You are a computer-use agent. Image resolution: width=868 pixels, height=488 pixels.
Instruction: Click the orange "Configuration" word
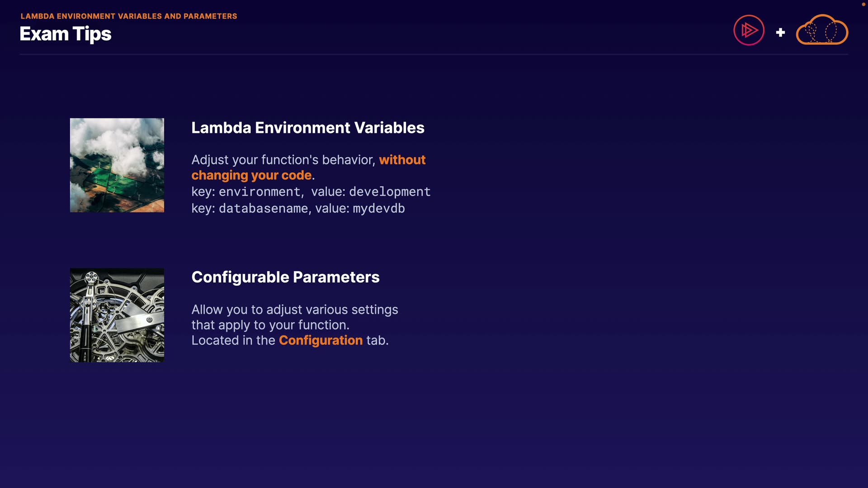pyautogui.click(x=321, y=340)
